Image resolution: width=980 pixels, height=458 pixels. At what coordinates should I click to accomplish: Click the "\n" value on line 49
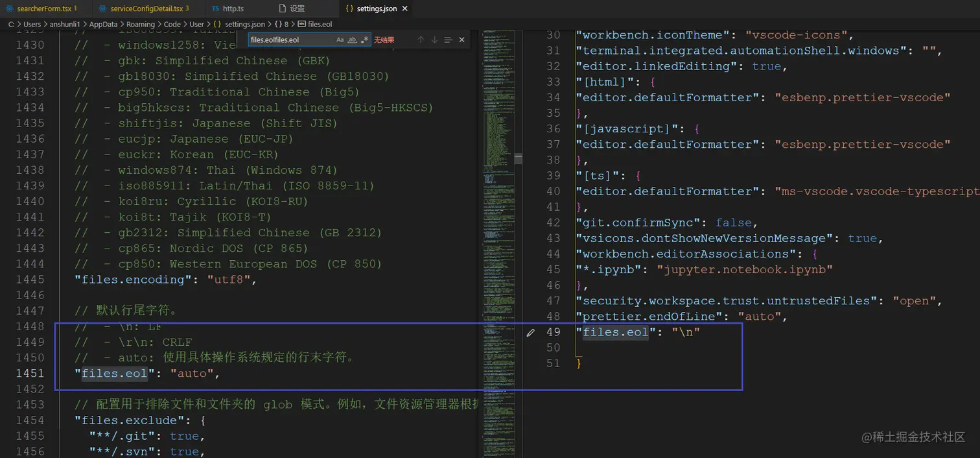[686, 332]
